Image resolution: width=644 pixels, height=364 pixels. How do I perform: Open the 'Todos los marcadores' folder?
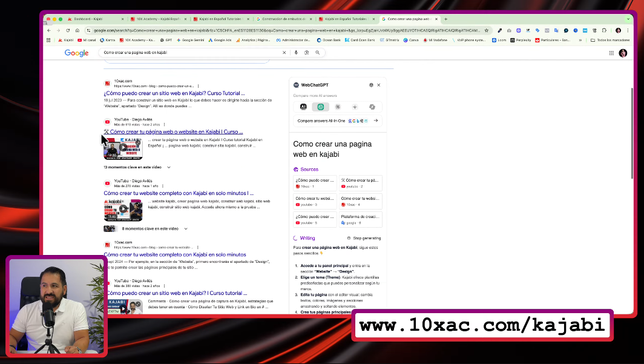[x=610, y=40]
